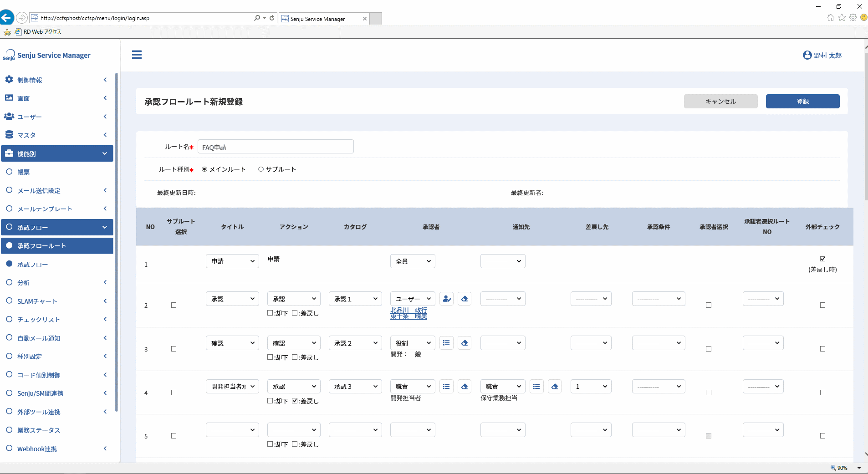Open the row 1 タイトル dropdown showing 申請
Image resolution: width=868 pixels, height=474 pixels.
tap(232, 261)
